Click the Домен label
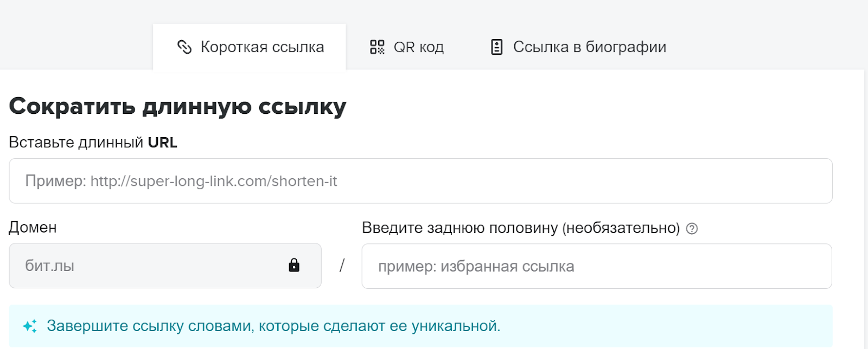The width and height of the screenshot is (868, 349). [33, 227]
